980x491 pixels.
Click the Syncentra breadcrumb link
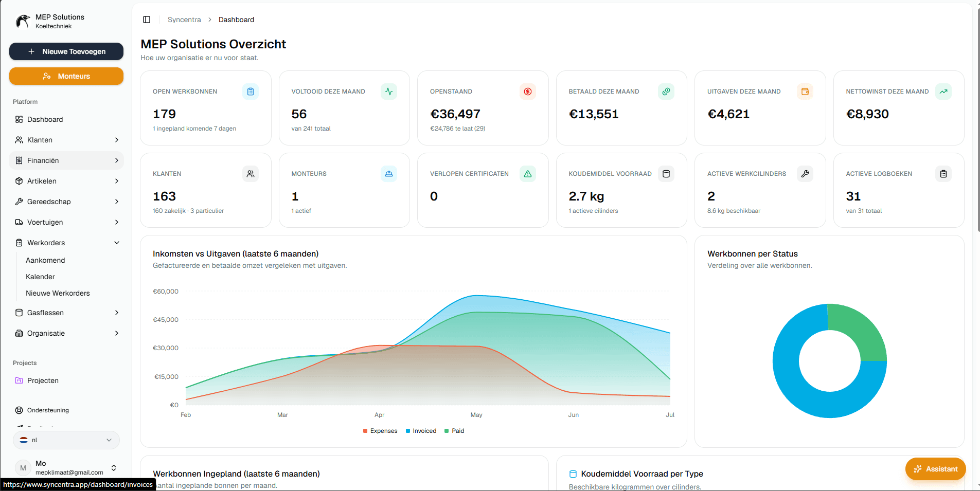point(184,20)
